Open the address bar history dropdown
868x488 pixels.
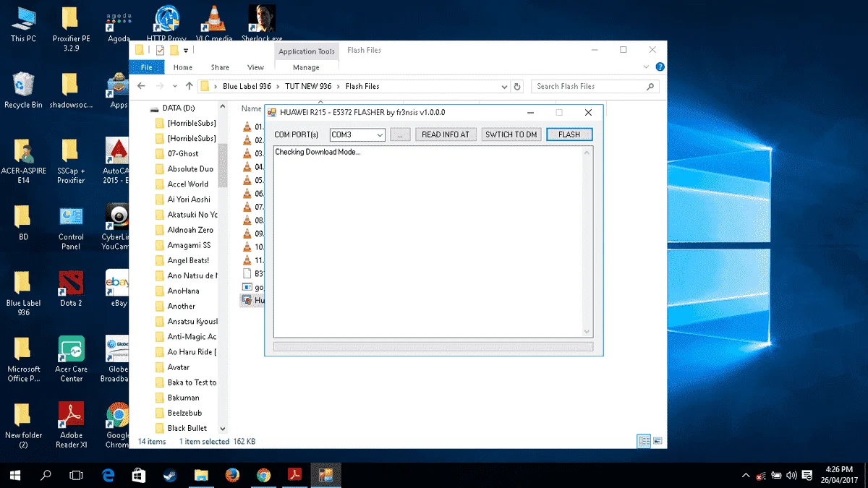pyautogui.click(x=504, y=86)
